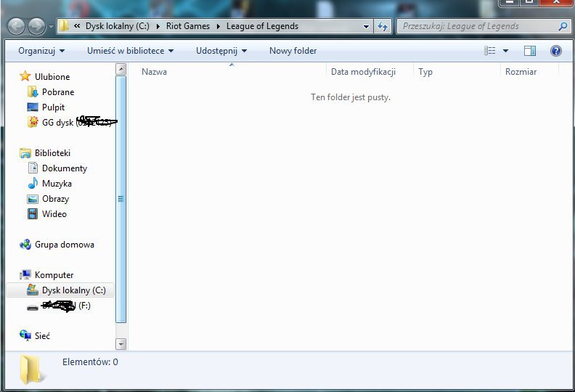Open the Udostępnij menu
Screen dimensions: 575x392
(221, 51)
